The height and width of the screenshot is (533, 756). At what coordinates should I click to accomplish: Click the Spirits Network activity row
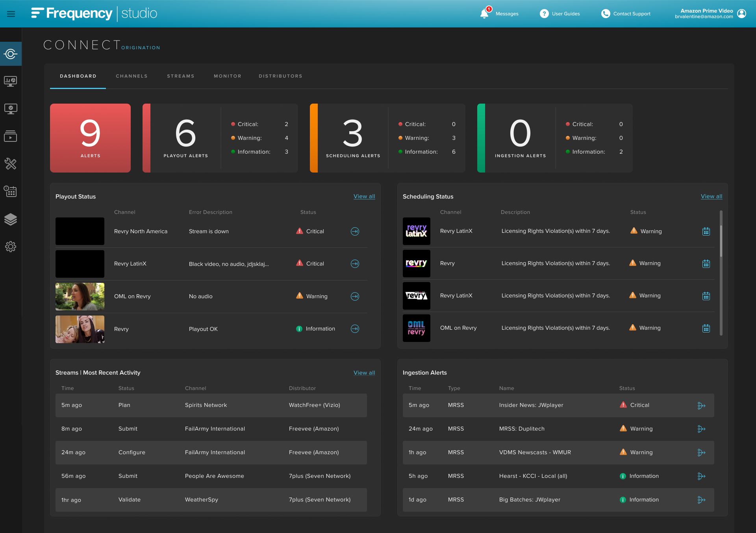point(211,405)
